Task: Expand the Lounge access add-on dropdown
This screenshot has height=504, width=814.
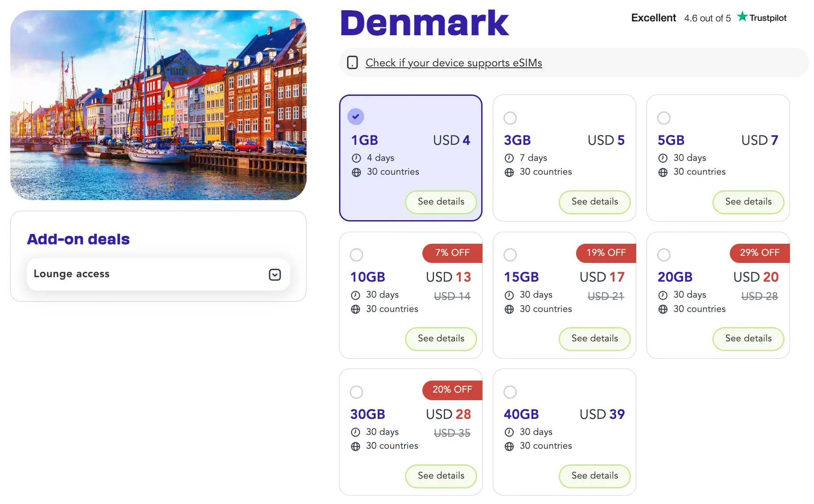Action: pyautogui.click(x=158, y=274)
